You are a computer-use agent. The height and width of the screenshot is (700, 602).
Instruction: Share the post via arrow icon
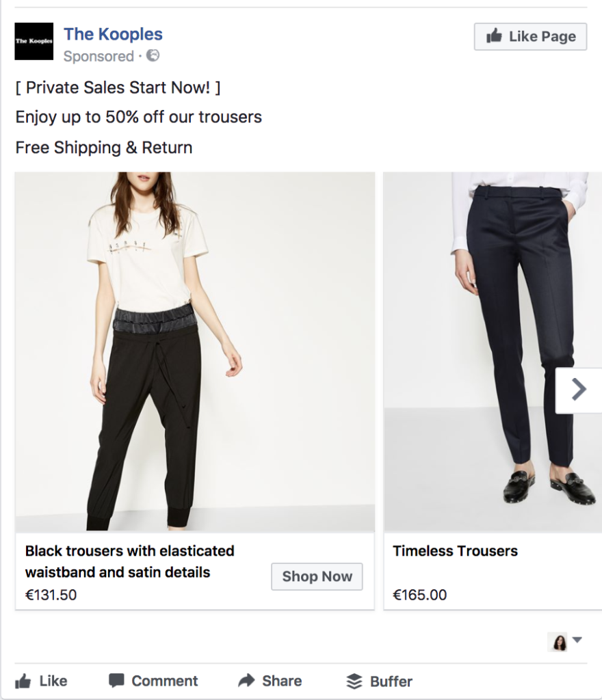pos(246,681)
